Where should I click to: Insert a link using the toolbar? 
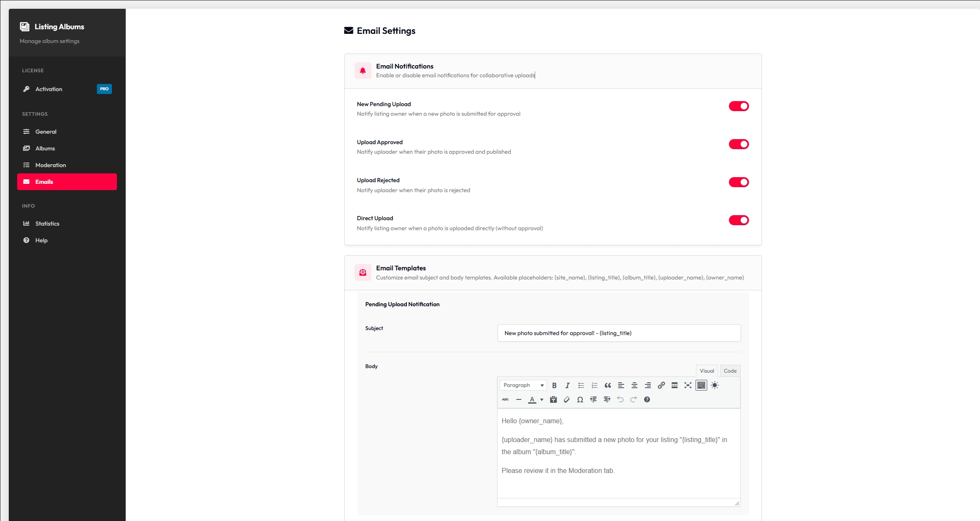tap(661, 385)
